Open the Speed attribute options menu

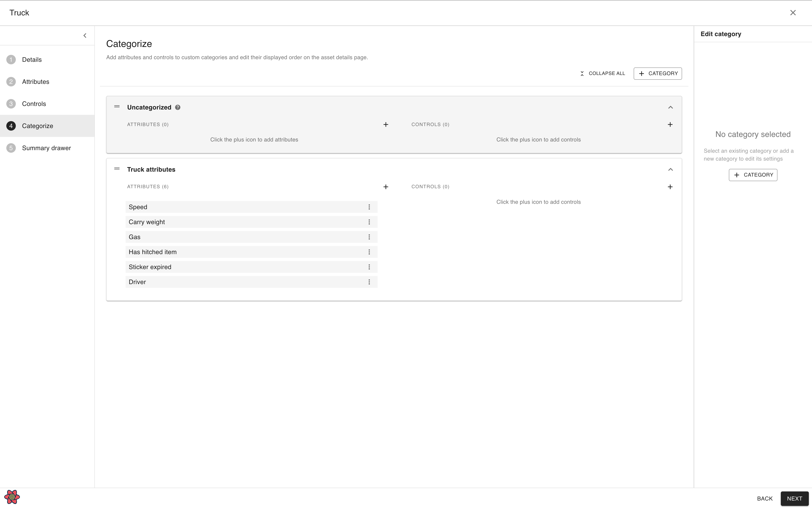pos(369,207)
